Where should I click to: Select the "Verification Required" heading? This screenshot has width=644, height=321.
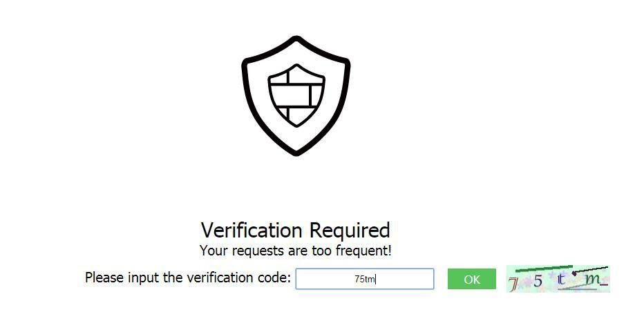coord(295,230)
